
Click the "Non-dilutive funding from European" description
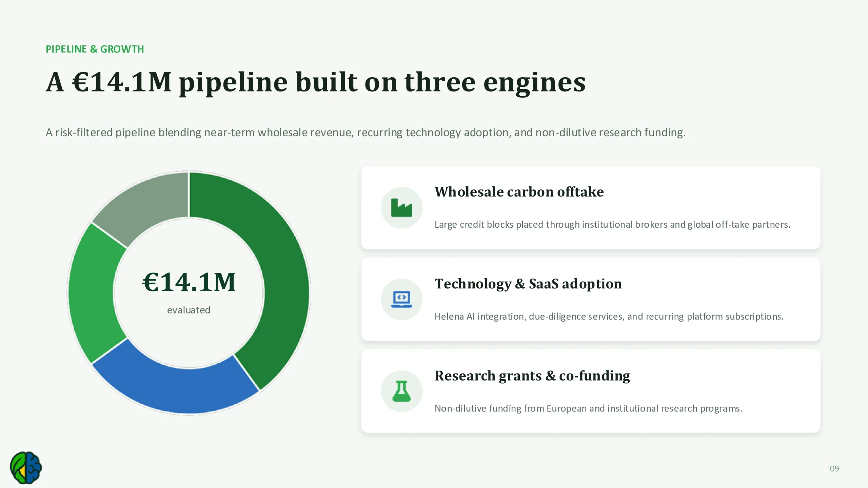point(589,408)
